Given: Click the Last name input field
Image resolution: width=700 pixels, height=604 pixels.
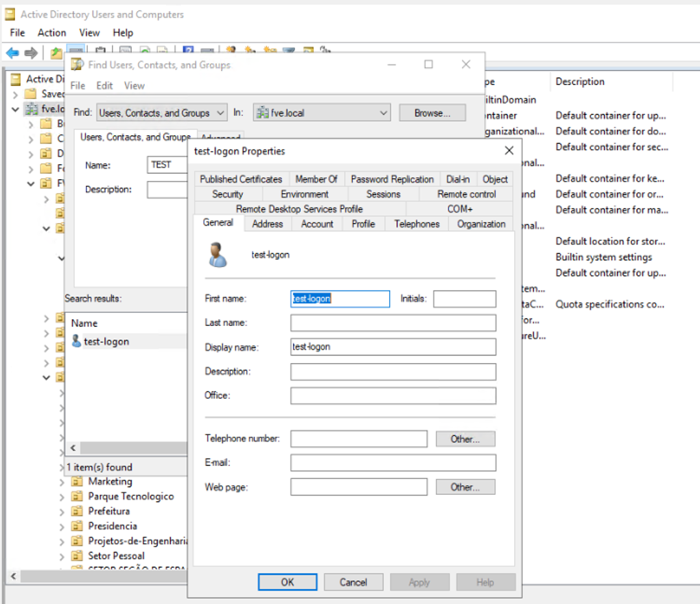Looking at the screenshot, I should pos(393,323).
